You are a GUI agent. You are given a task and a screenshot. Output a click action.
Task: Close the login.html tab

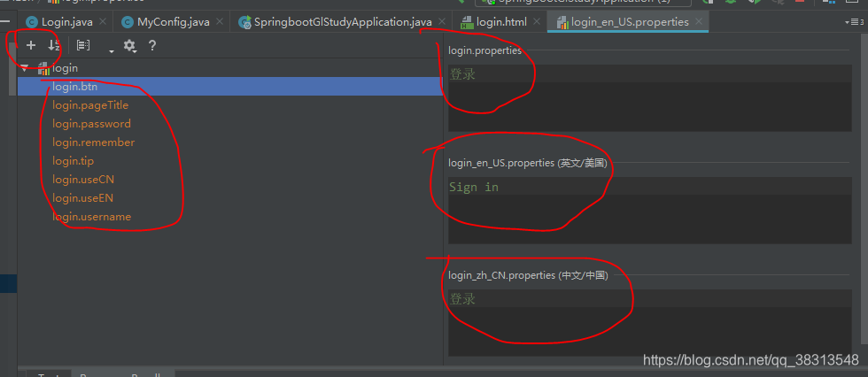point(537,22)
